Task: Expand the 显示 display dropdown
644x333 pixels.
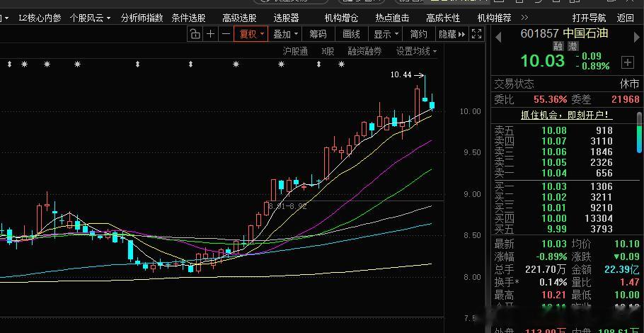Action: [386, 34]
